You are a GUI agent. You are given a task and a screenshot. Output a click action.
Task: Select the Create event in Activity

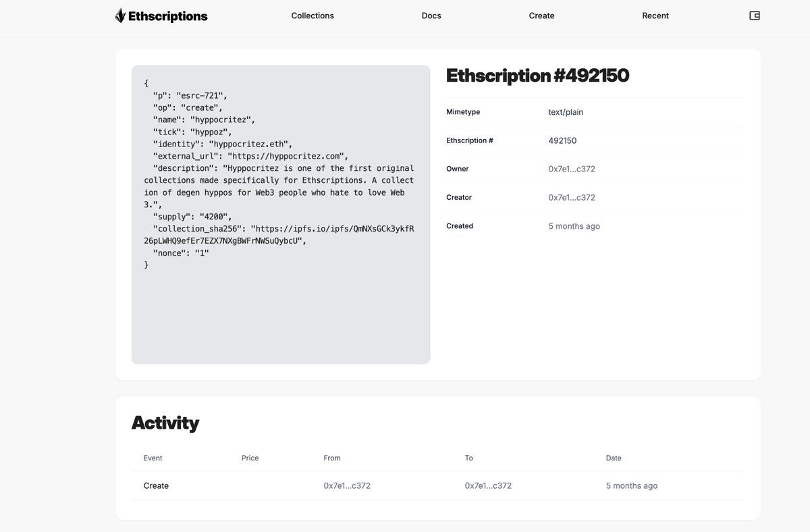pyautogui.click(x=156, y=485)
